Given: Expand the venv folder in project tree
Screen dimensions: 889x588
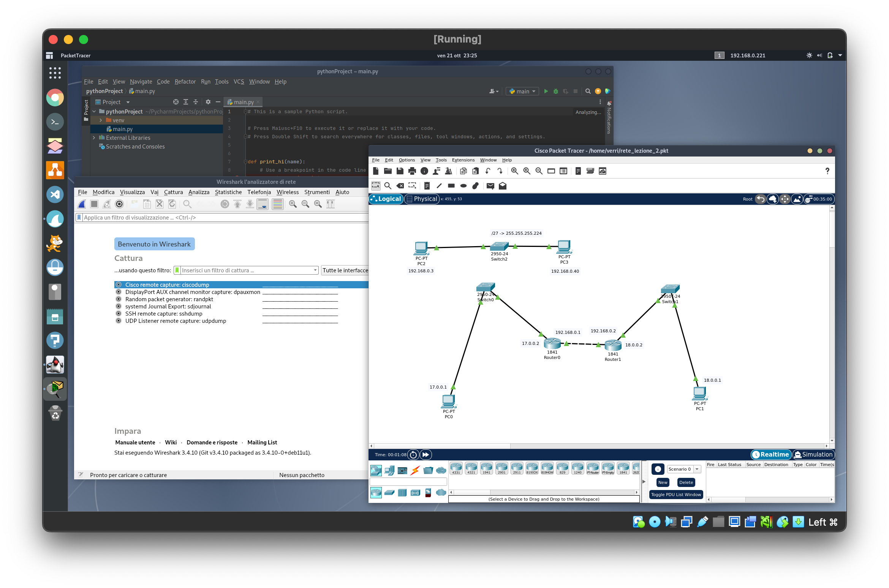Looking at the screenshot, I should click(x=101, y=120).
